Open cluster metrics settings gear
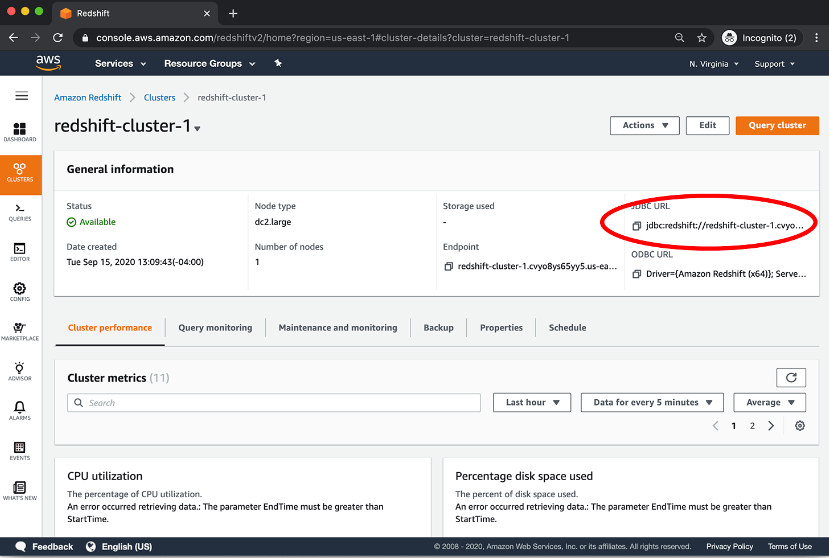The height and width of the screenshot is (558, 829). tap(800, 426)
